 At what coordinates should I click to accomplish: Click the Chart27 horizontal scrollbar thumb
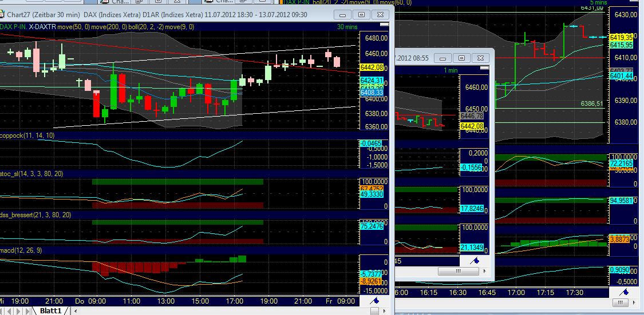click(x=374, y=311)
